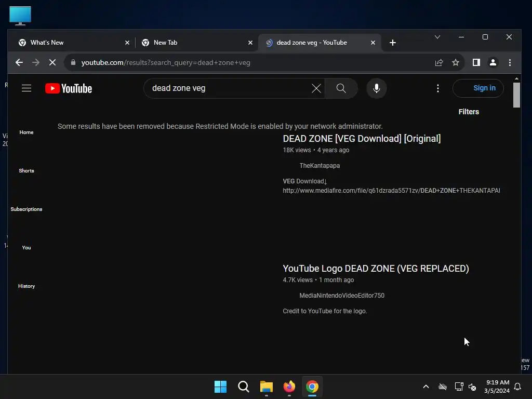532x399 pixels.
Task: Click the Restricted Mode notice text
Action: coord(220,126)
